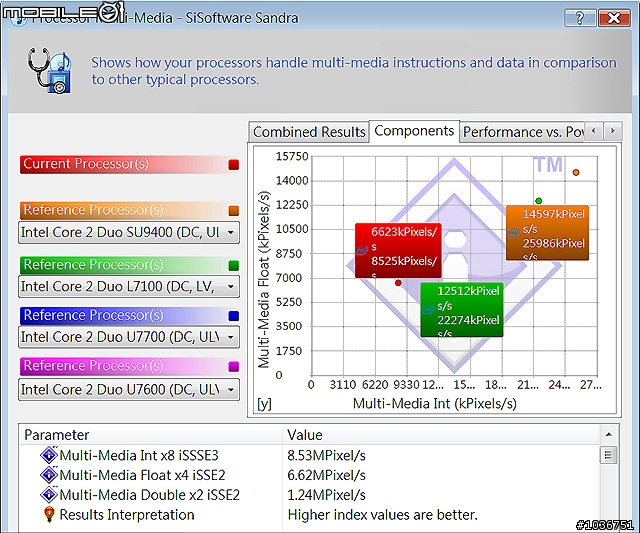Select the Multi-Media Int x8 iSSSE3 label

pyautogui.click(x=139, y=455)
